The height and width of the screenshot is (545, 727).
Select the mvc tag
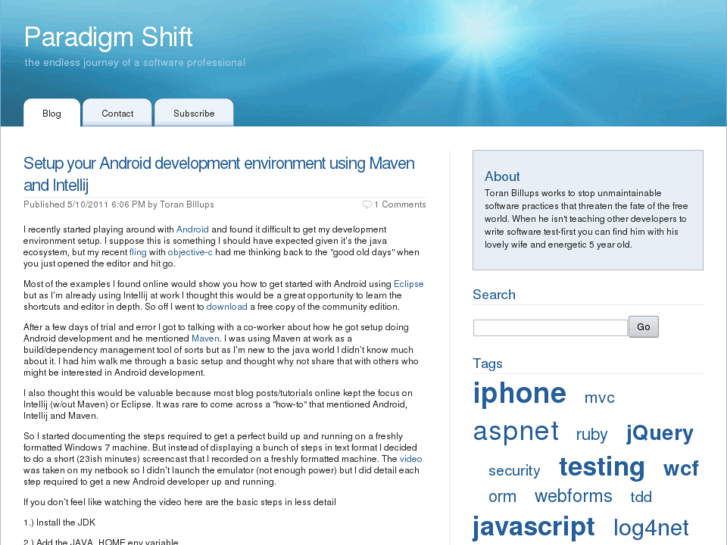tap(599, 398)
